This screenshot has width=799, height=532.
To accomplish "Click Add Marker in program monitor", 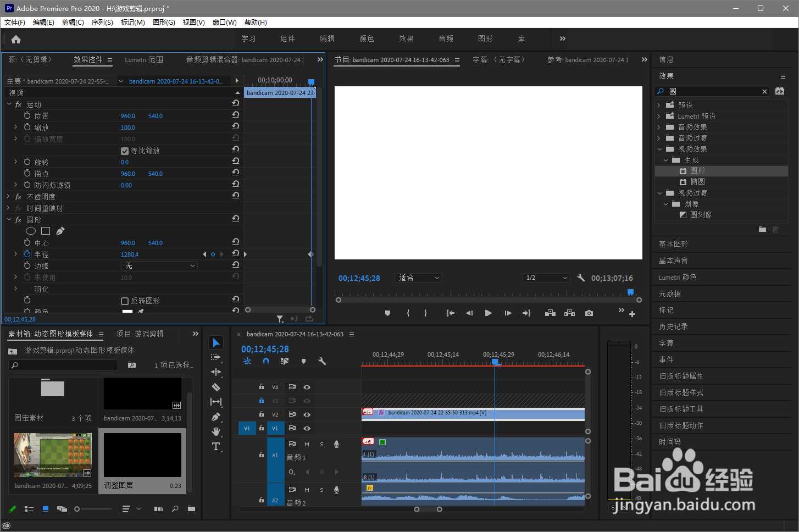I will [387, 313].
